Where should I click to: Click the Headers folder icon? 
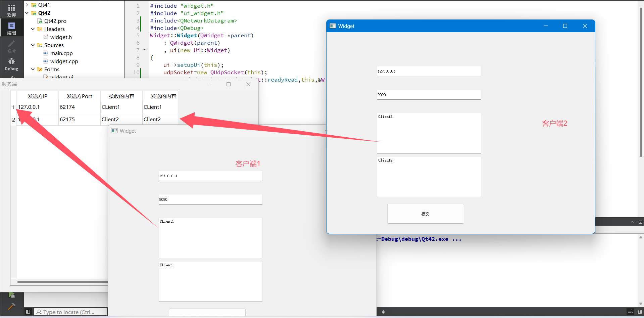[40, 29]
